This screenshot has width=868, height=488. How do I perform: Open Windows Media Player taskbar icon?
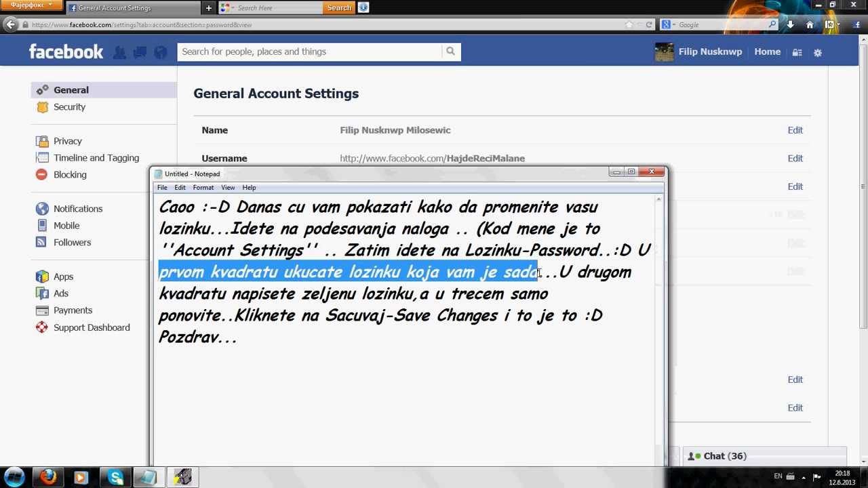(81, 477)
